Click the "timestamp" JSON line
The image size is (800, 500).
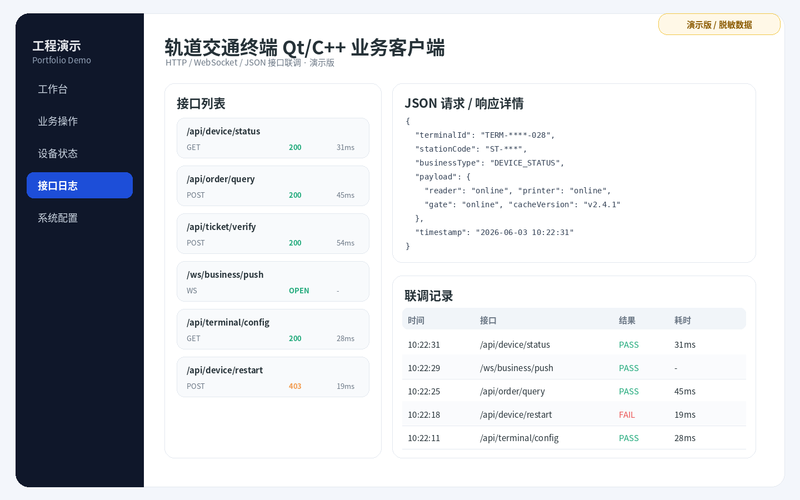tap(494, 232)
